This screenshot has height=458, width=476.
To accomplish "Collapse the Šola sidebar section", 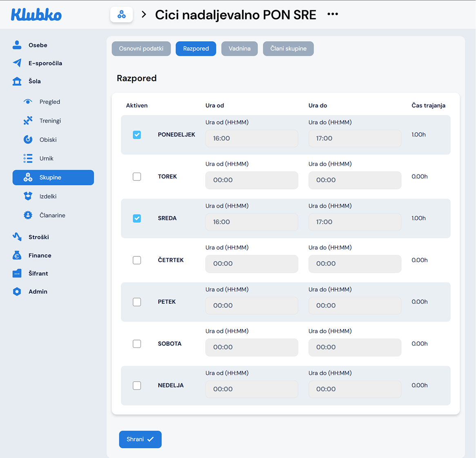I will (34, 81).
